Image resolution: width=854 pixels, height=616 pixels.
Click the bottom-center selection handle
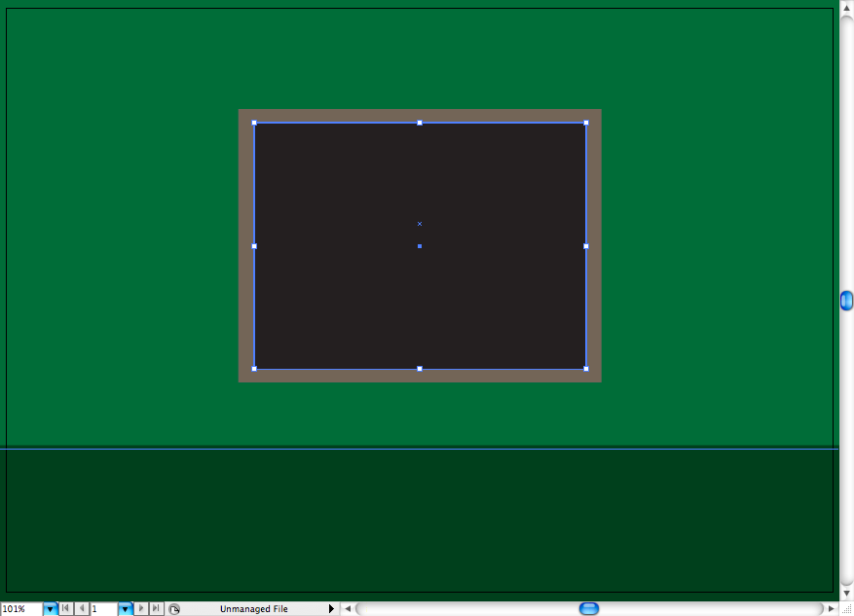[x=420, y=369]
